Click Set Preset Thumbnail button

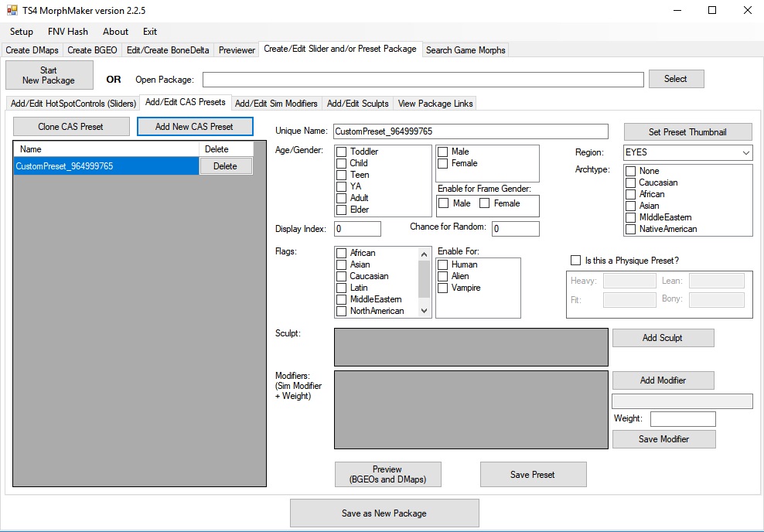coord(687,132)
